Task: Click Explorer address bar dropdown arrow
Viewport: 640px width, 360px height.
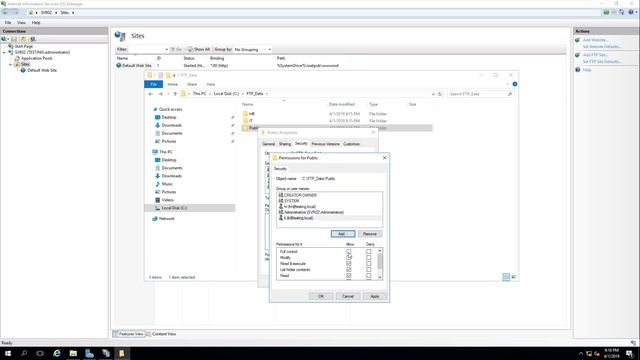Action: (x=433, y=94)
